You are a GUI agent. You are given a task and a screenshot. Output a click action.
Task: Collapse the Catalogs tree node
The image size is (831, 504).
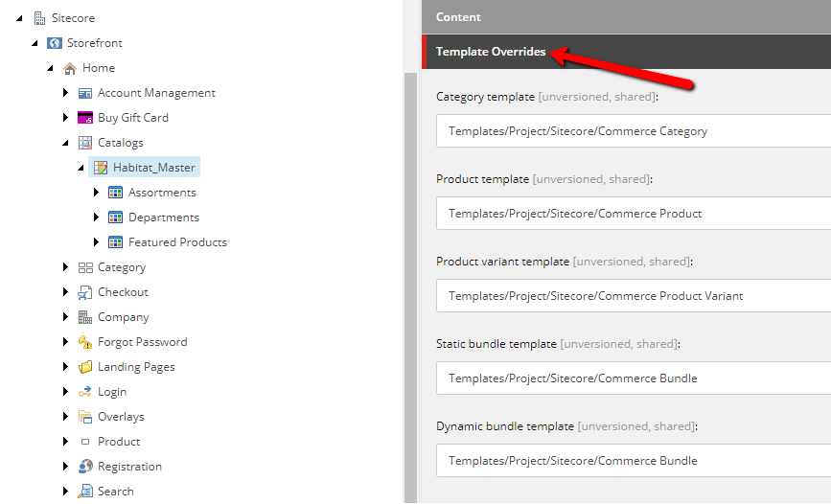pyautogui.click(x=65, y=143)
